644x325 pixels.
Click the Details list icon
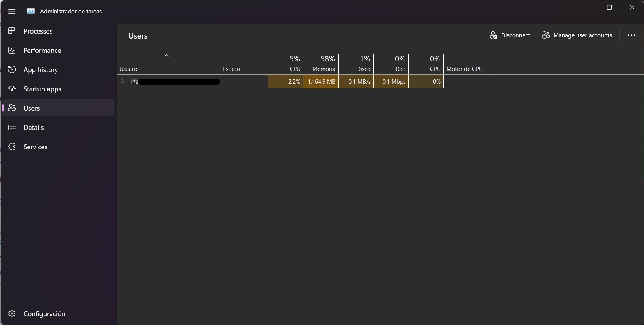[12, 127]
